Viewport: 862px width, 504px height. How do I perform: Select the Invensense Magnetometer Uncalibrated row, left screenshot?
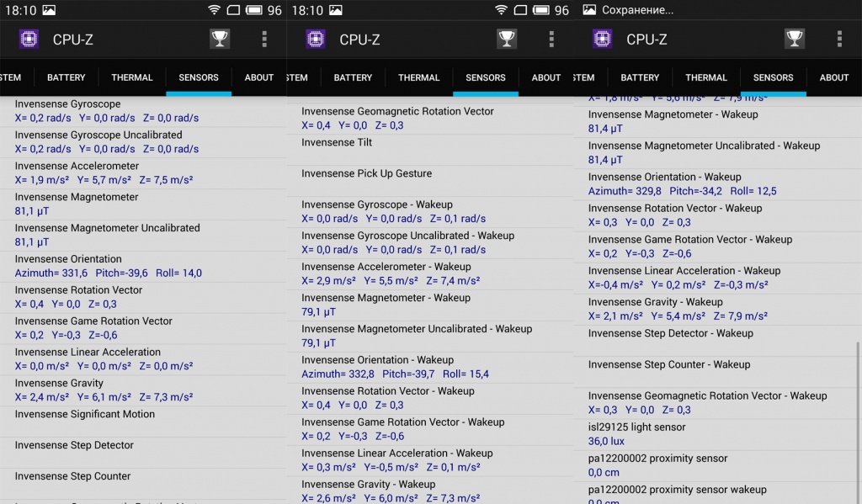[143, 236]
